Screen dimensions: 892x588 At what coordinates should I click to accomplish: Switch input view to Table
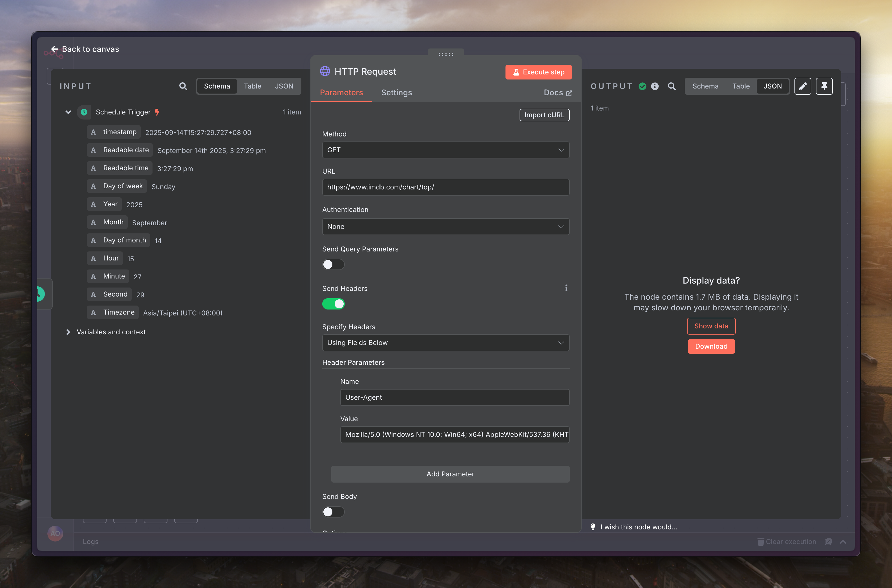point(252,86)
